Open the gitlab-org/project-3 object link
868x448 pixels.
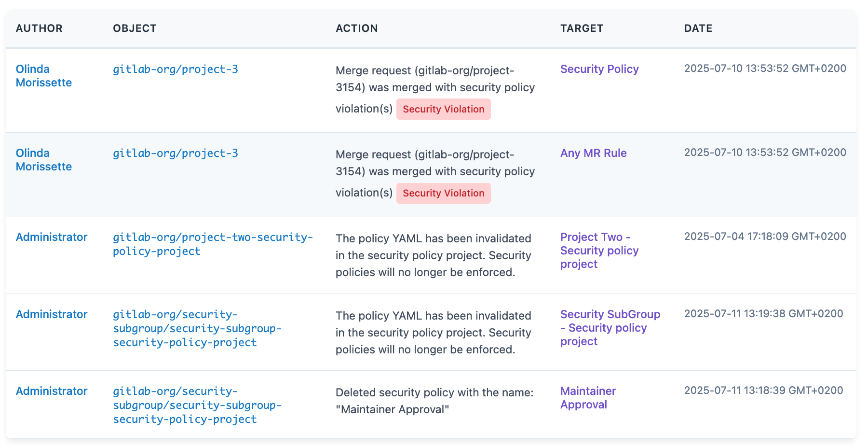coord(175,69)
